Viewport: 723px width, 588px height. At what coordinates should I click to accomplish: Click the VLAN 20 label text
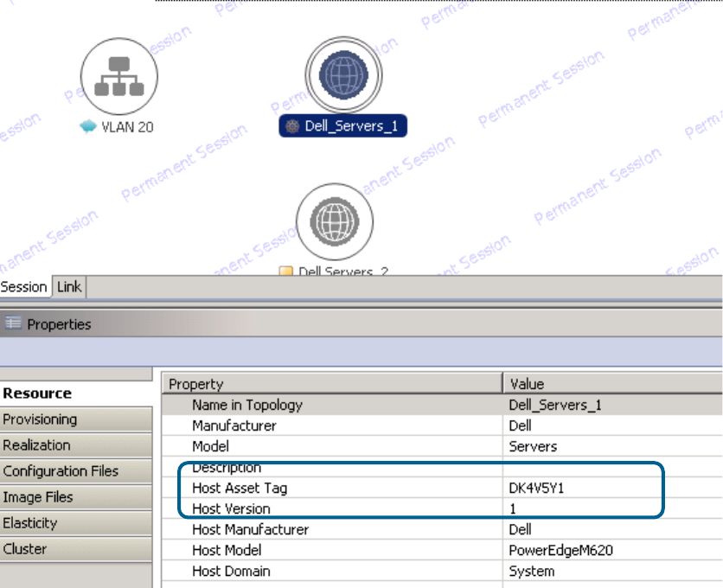tap(127, 126)
